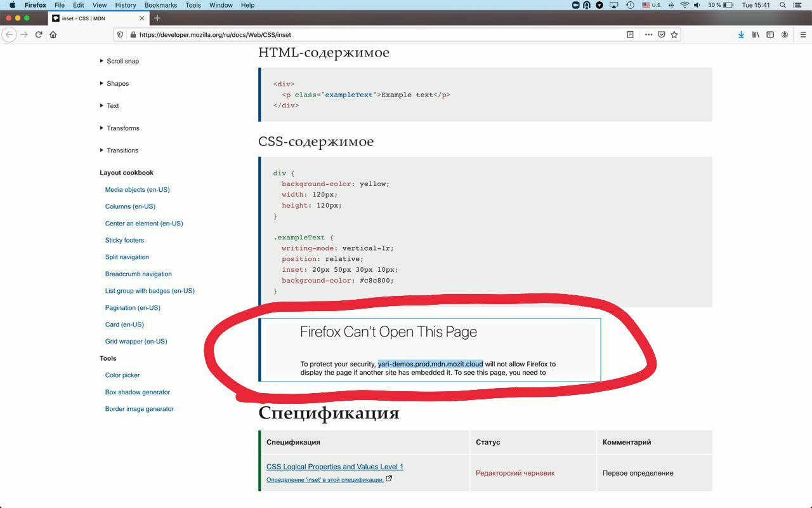Open macOS Spotlight search
Image resolution: width=812 pixels, height=508 pixels.
(783, 5)
